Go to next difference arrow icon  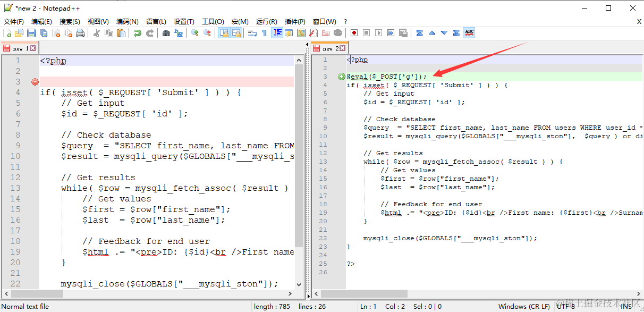(444, 33)
